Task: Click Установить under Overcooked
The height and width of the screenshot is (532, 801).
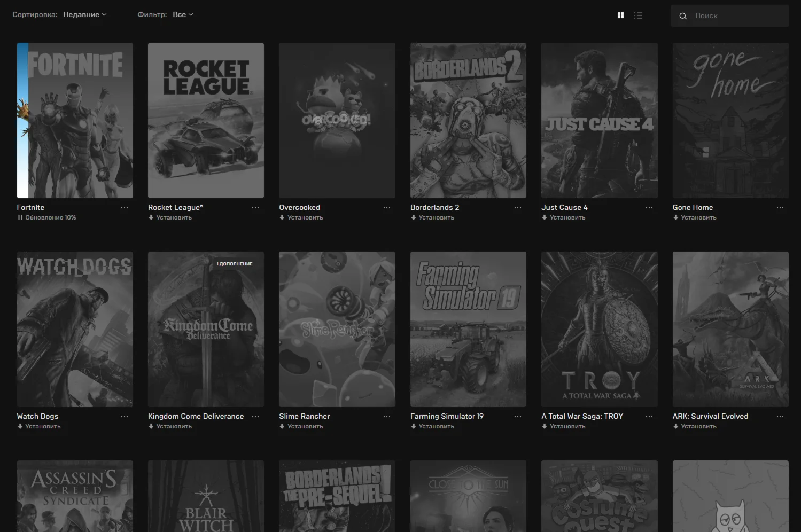Action: tap(301, 217)
